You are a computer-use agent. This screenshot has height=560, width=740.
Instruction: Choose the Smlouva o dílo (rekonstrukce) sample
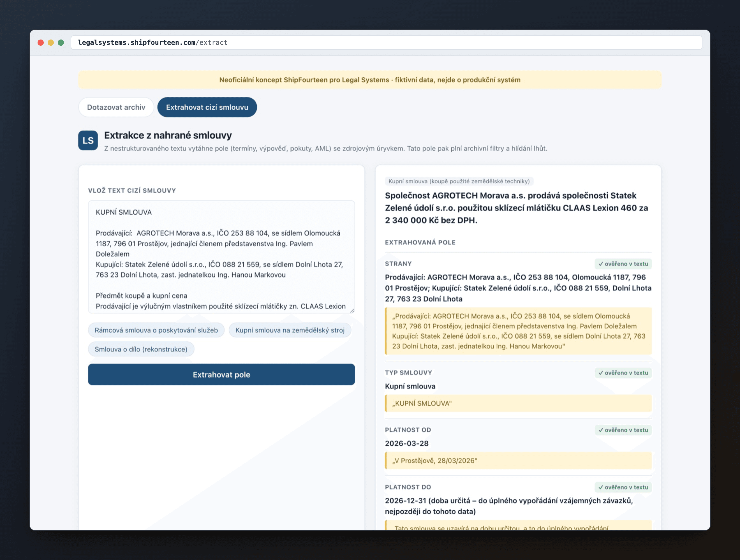pyautogui.click(x=141, y=349)
